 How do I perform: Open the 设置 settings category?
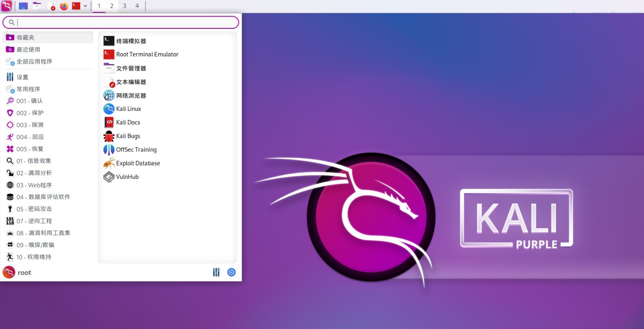tap(48, 77)
